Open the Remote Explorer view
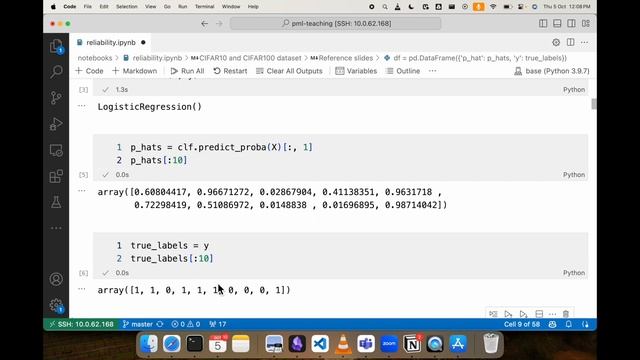The image size is (640, 360). click(56, 150)
